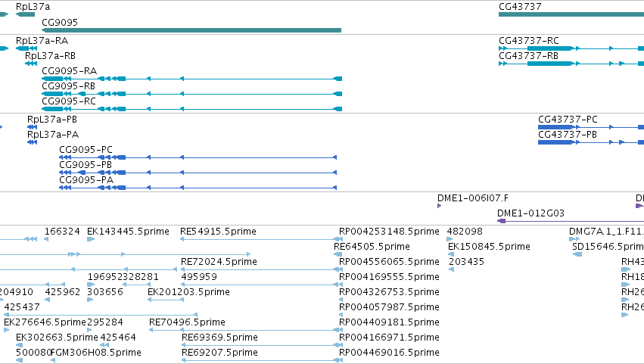Select EST 425464
Screen dimensions: 644x364
pos(104,345)
